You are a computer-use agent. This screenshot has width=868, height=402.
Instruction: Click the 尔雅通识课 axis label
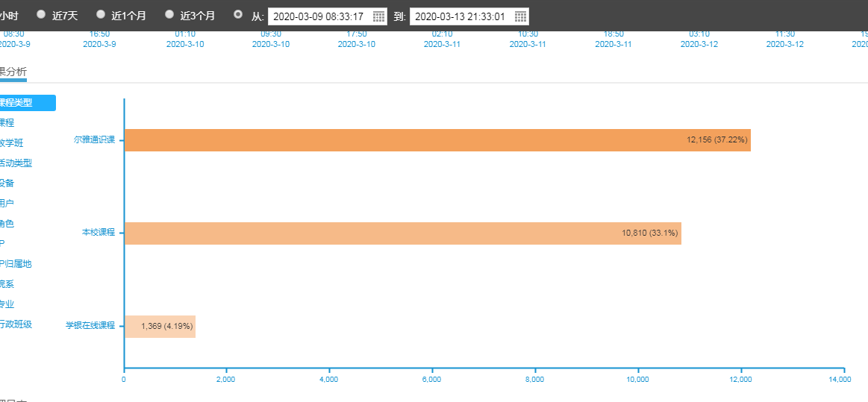pos(94,139)
